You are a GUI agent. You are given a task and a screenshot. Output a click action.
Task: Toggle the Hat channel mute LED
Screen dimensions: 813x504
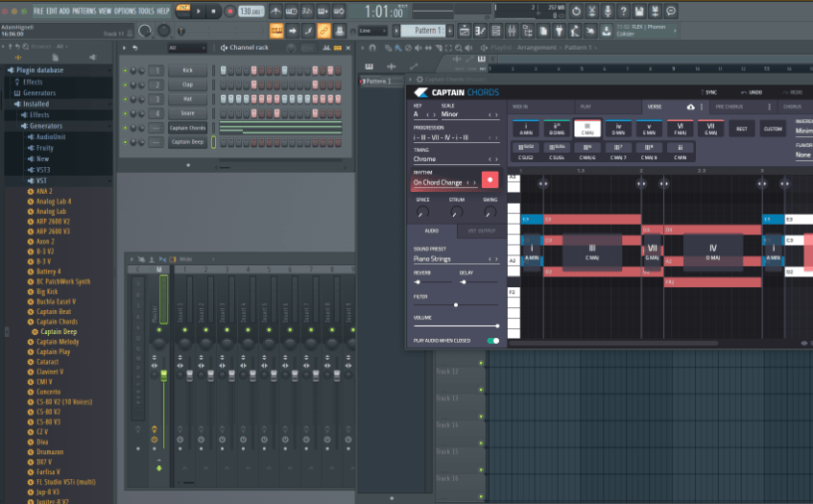125,99
